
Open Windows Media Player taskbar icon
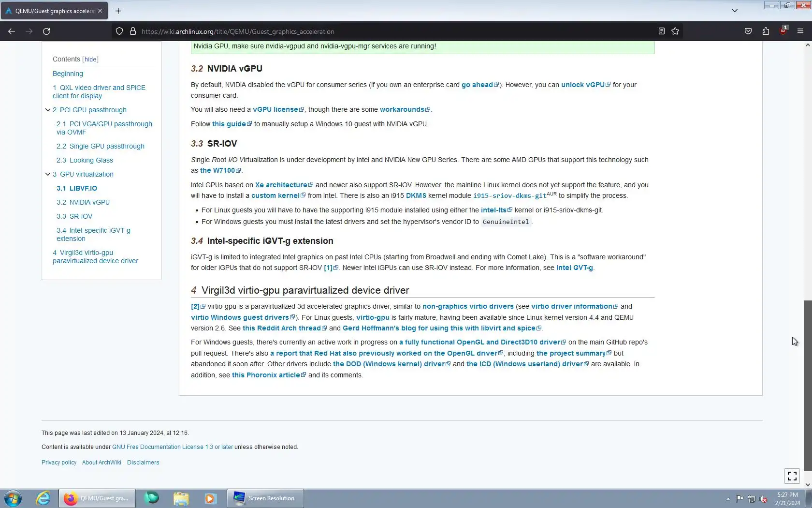210,498
